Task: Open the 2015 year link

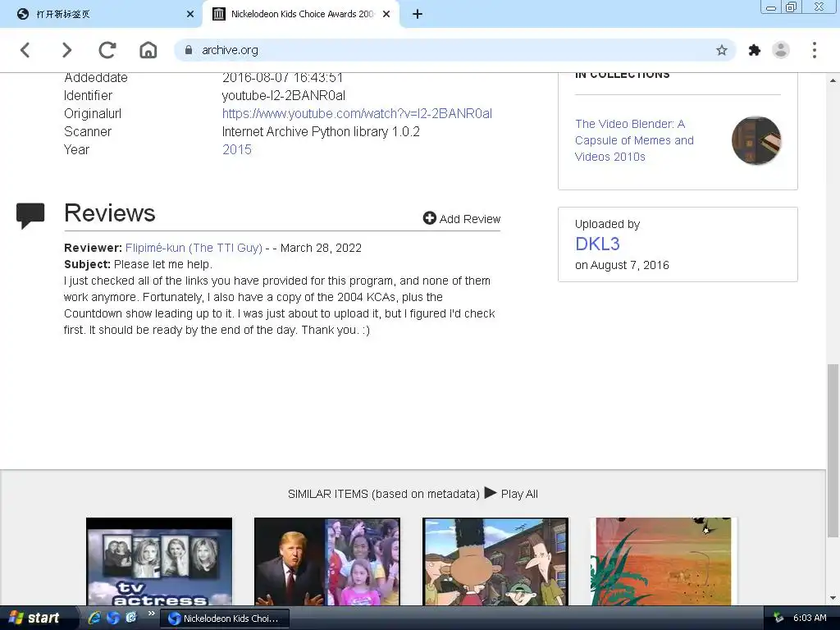Action: (237, 149)
